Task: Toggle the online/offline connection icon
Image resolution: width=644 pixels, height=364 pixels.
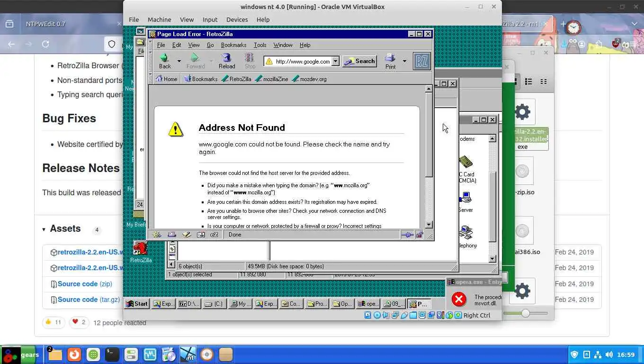Action: click(x=407, y=235)
